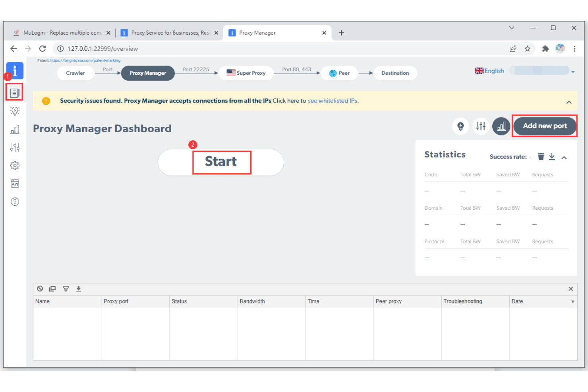
Task: Click the Crawler flow node
Action: [x=75, y=73]
